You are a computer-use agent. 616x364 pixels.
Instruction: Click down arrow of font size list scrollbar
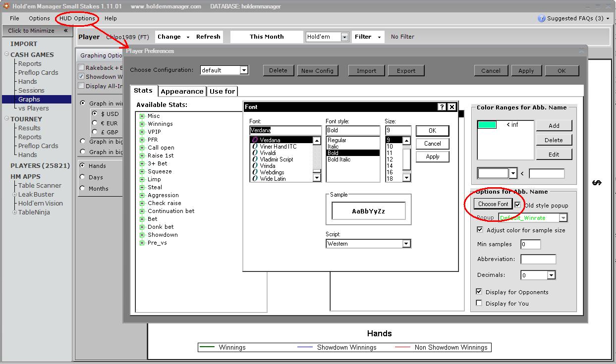(406, 178)
